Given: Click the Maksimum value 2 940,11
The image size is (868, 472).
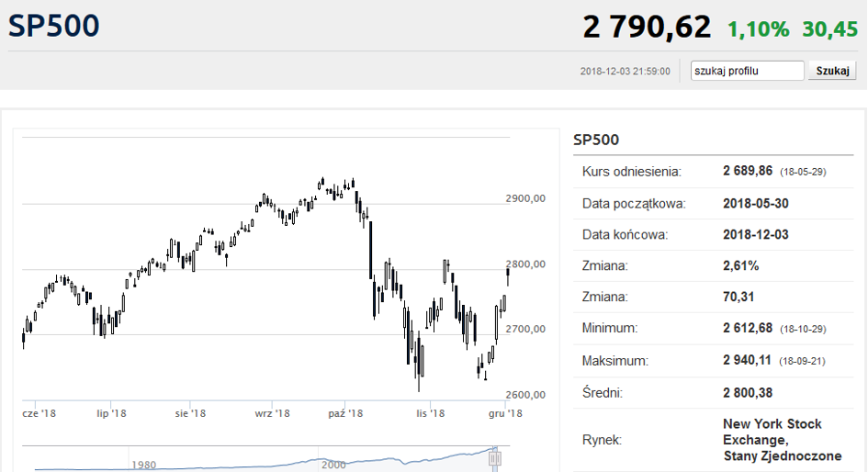Looking at the screenshot, I should pos(747,361).
